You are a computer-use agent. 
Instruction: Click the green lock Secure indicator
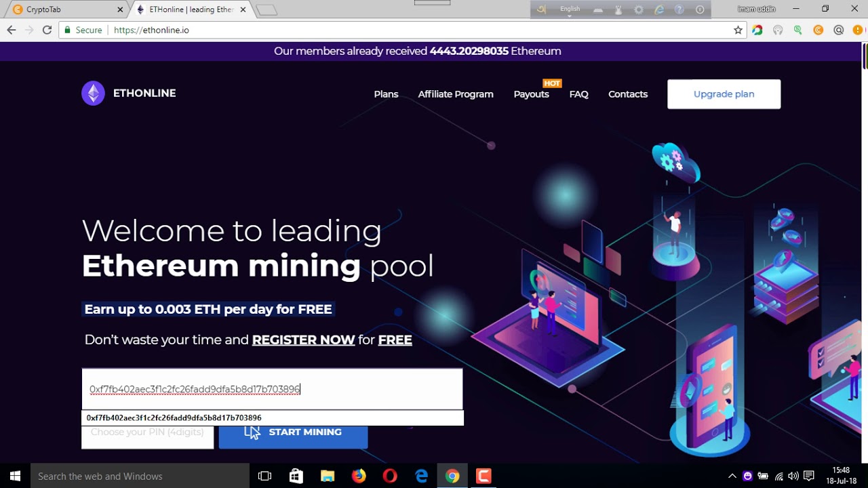pyautogui.click(x=83, y=30)
